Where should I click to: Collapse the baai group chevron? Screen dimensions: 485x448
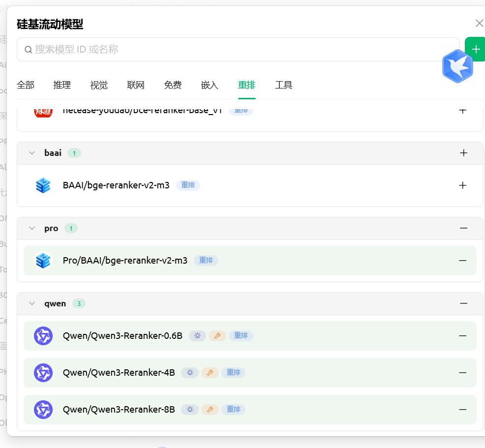point(32,153)
